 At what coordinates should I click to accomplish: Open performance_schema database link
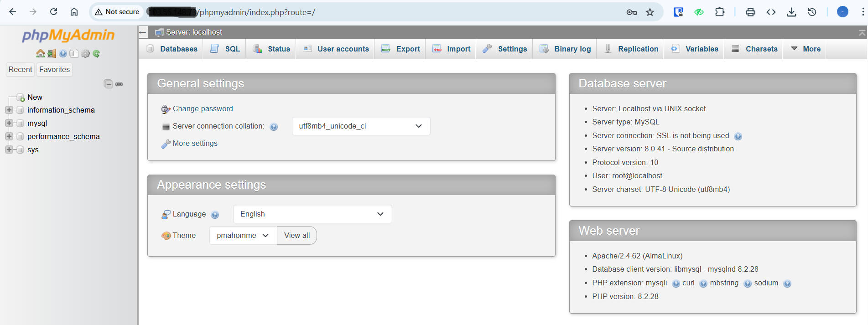click(63, 136)
